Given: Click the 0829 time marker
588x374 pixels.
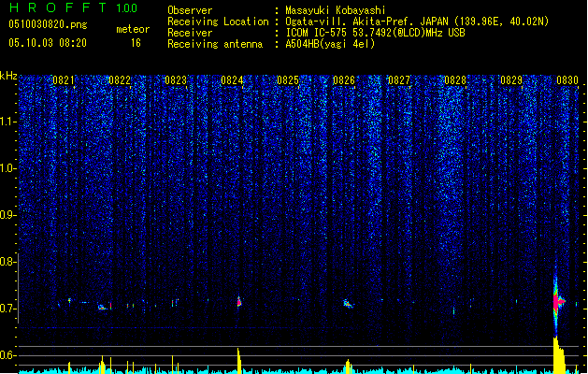Looking at the screenshot, I should click(511, 80).
